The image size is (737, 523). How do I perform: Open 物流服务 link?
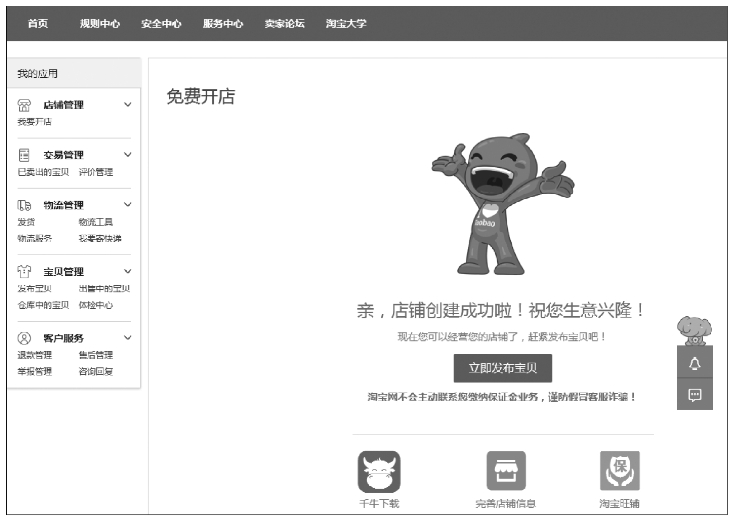(x=34, y=238)
